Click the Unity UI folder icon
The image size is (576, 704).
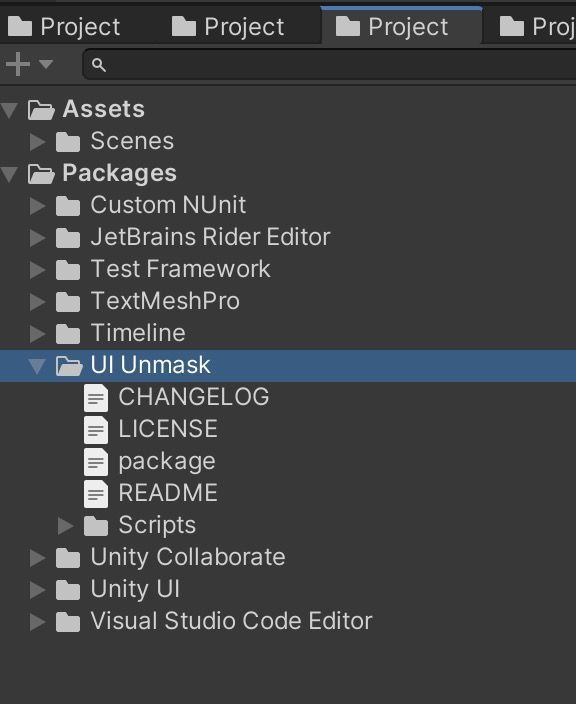68,590
